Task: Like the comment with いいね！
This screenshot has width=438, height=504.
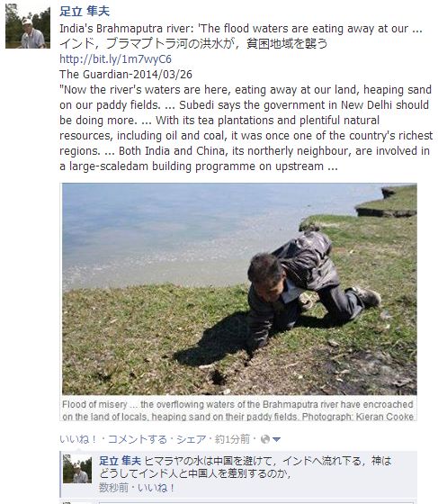Action: (x=156, y=488)
